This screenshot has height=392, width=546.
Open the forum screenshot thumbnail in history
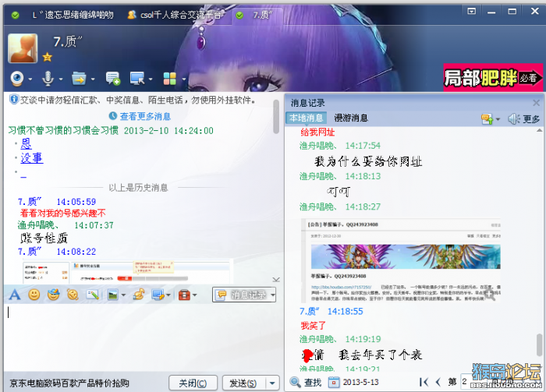401,260
